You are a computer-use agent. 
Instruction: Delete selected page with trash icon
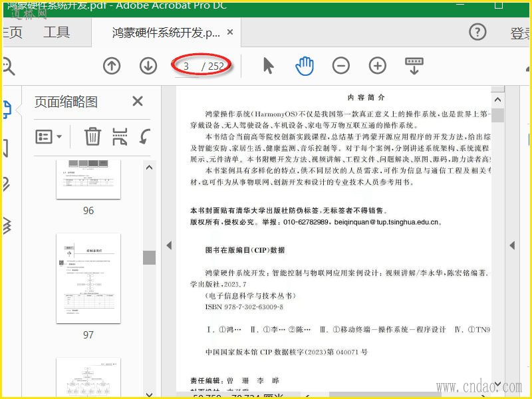92,136
